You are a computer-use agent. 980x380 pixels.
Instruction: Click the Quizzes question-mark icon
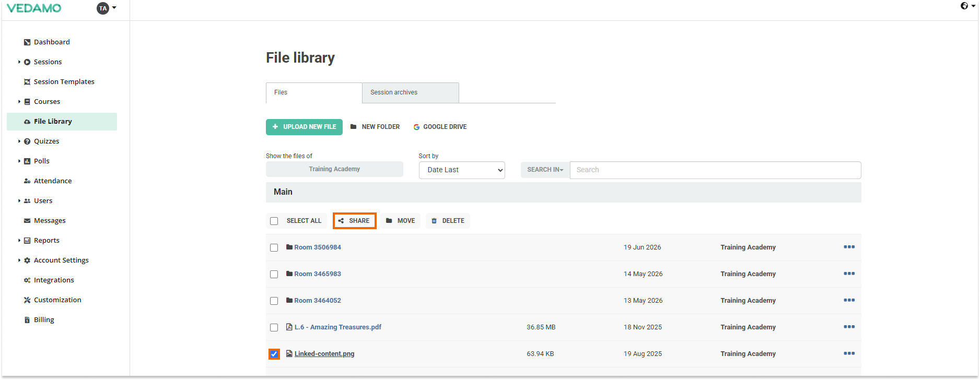27,141
